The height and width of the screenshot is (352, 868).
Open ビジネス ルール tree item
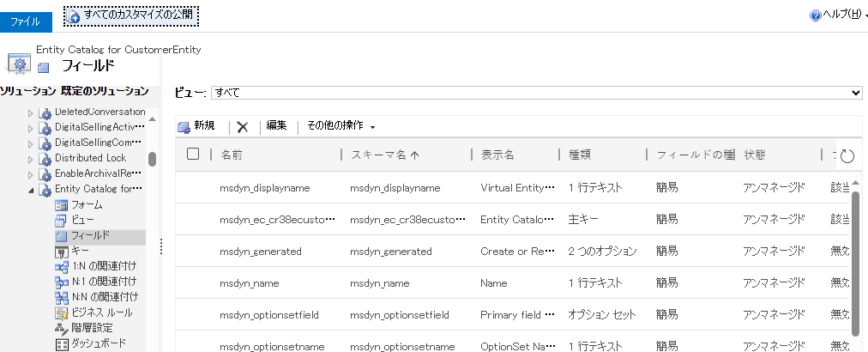(102, 313)
